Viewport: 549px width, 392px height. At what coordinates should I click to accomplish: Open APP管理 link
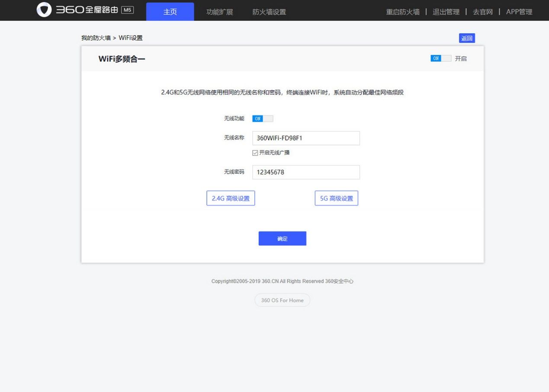[519, 12]
